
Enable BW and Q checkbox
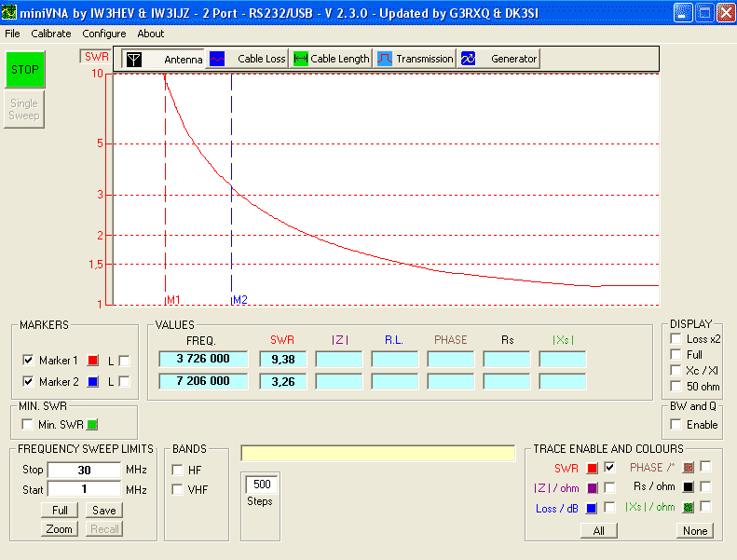click(x=676, y=424)
